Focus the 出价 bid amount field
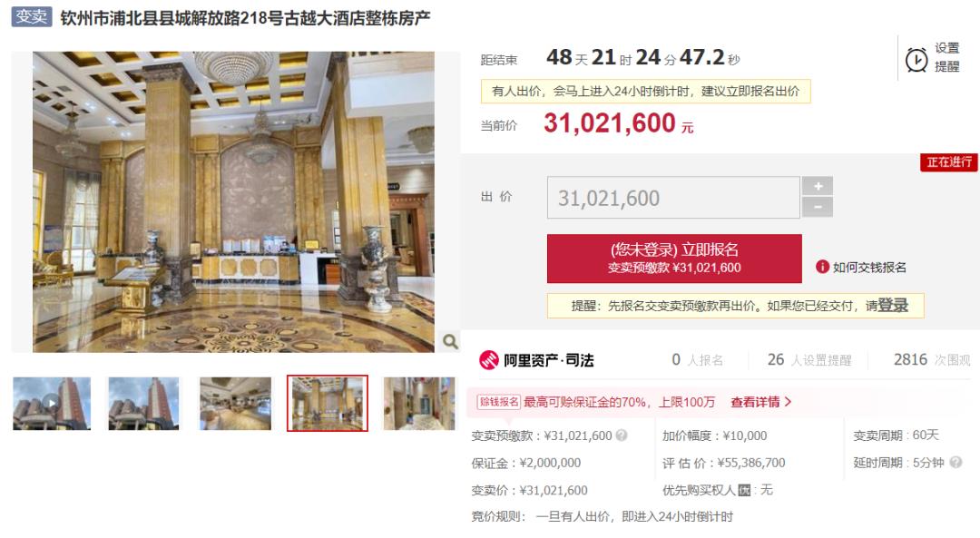This screenshot has height=538, width=980. click(673, 198)
